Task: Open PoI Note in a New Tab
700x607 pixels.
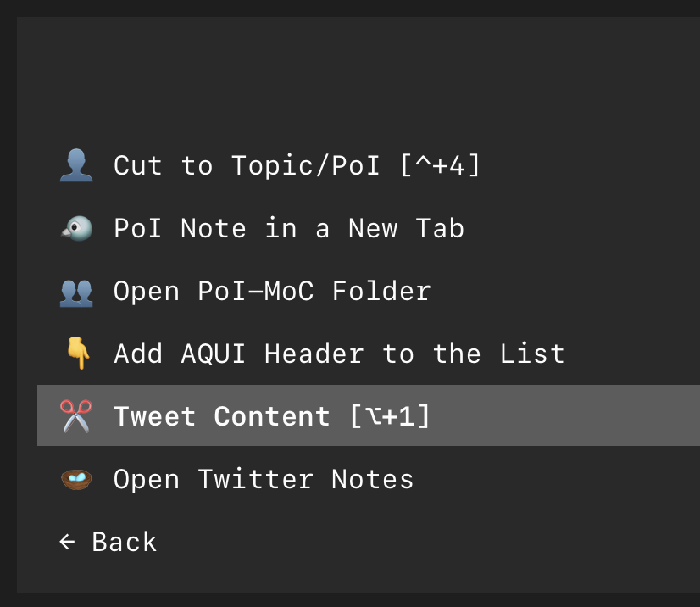Action: coord(288,228)
